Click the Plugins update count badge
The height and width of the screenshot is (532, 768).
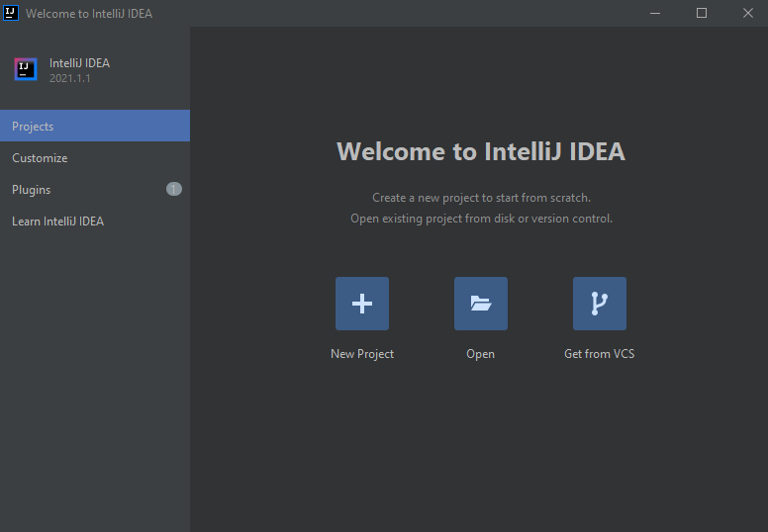pyautogui.click(x=174, y=189)
